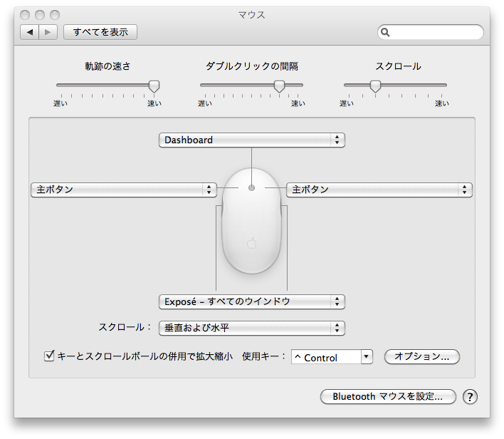The width and height of the screenshot is (504, 439).
Task: Click the back navigation arrow
Action: 30,32
